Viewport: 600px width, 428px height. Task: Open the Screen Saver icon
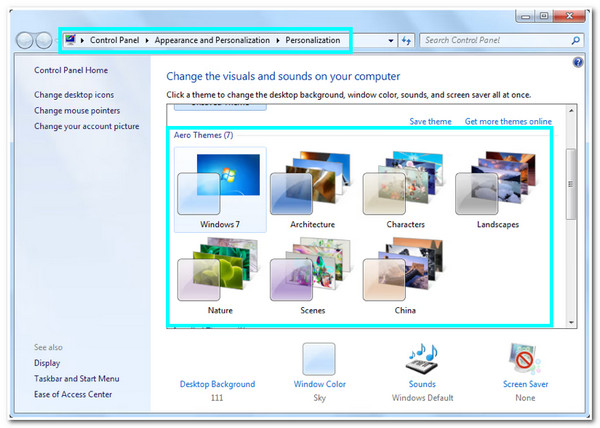click(x=525, y=359)
